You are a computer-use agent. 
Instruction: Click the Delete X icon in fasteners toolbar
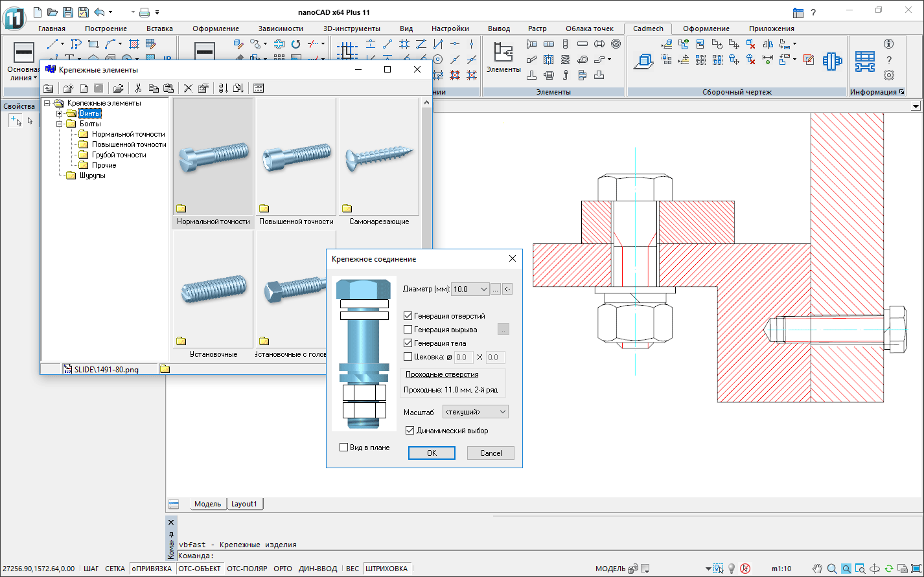188,89
